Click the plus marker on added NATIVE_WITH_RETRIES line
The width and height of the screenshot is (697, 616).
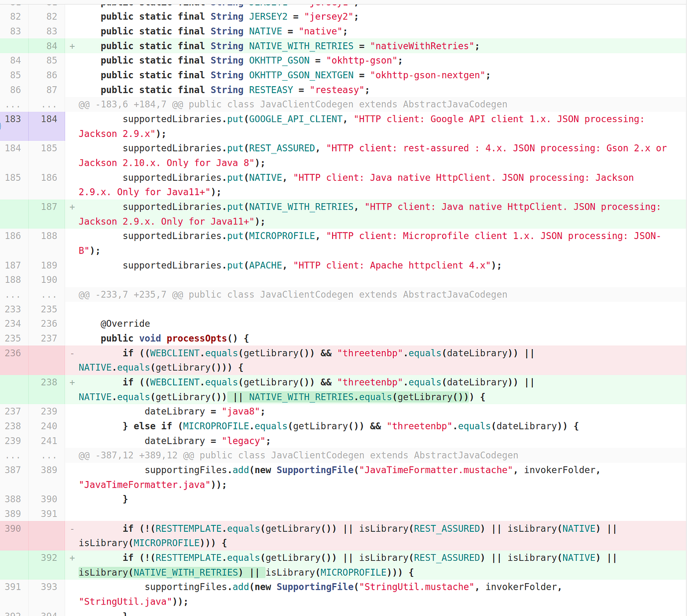pos(72,45)
